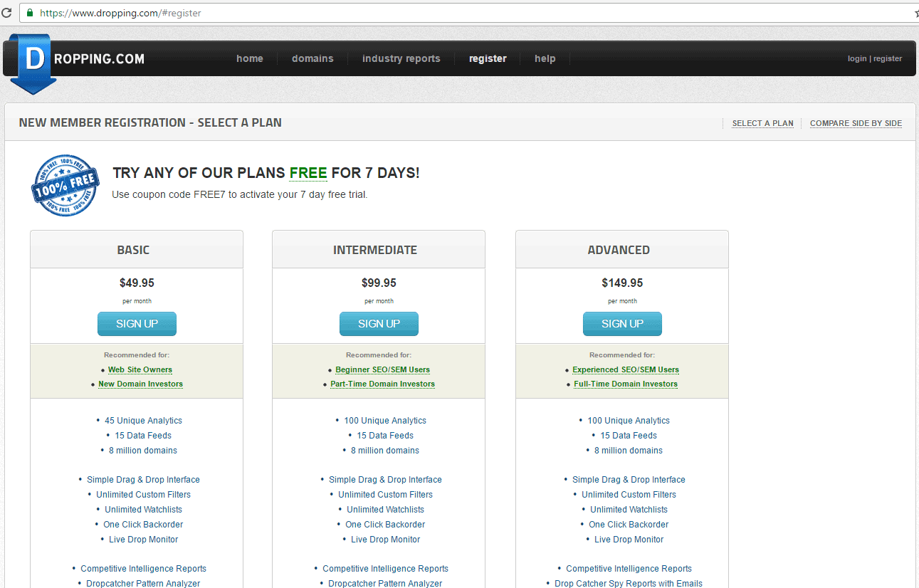Click the browser reload icon

point(6,13)
